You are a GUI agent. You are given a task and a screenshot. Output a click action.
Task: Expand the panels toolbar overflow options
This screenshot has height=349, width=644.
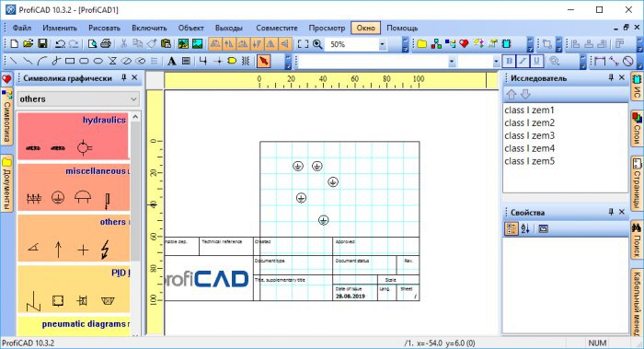coord(530,44)
